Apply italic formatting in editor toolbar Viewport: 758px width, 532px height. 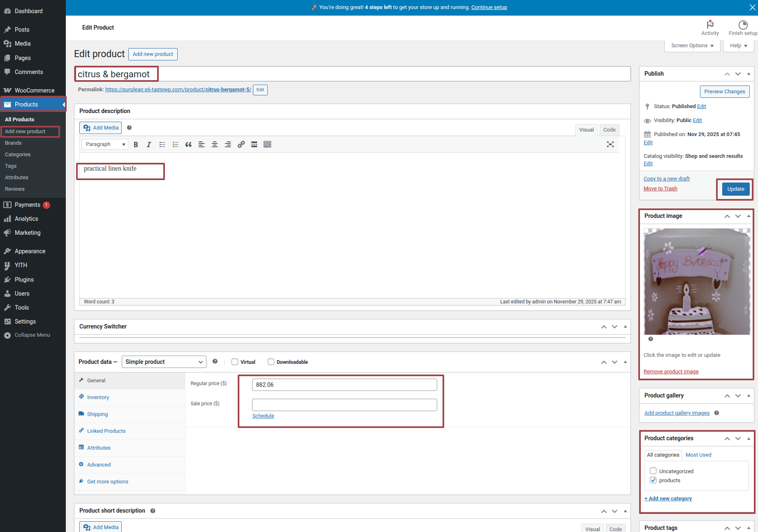point(149,144)
